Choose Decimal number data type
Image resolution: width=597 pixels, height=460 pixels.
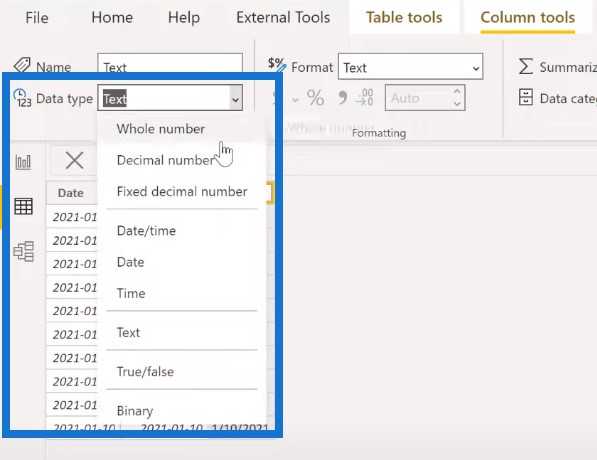[166, 160]
